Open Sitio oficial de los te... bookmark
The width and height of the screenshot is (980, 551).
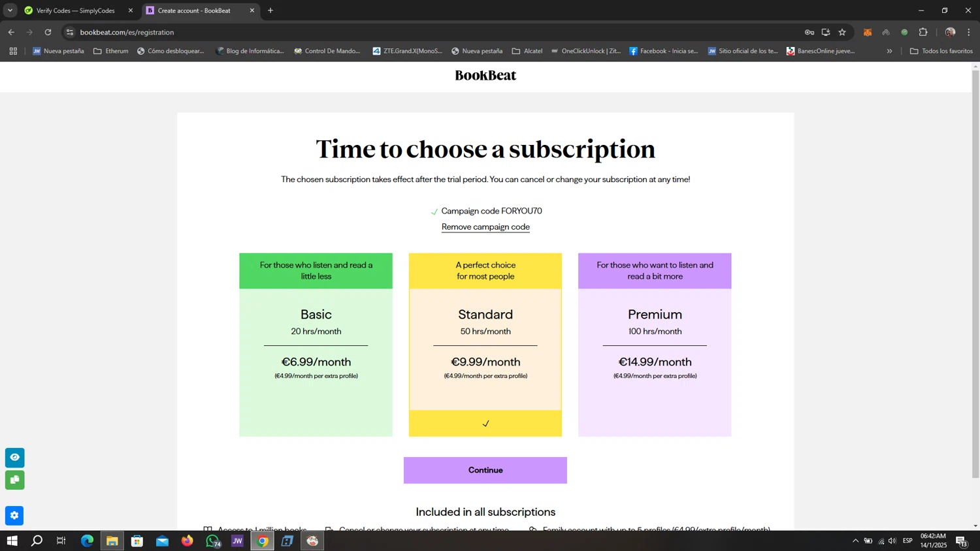(x=743, y=51)
